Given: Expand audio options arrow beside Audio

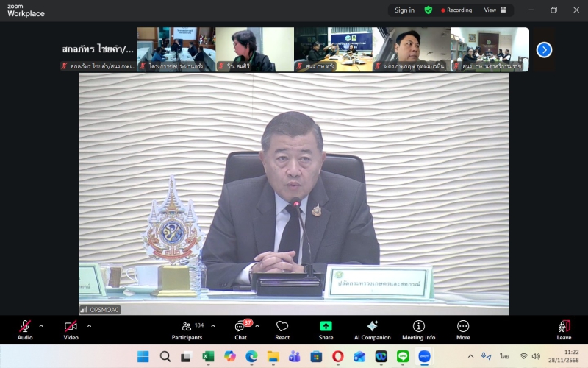Looking at the screenshot, I should coord(41,325).
